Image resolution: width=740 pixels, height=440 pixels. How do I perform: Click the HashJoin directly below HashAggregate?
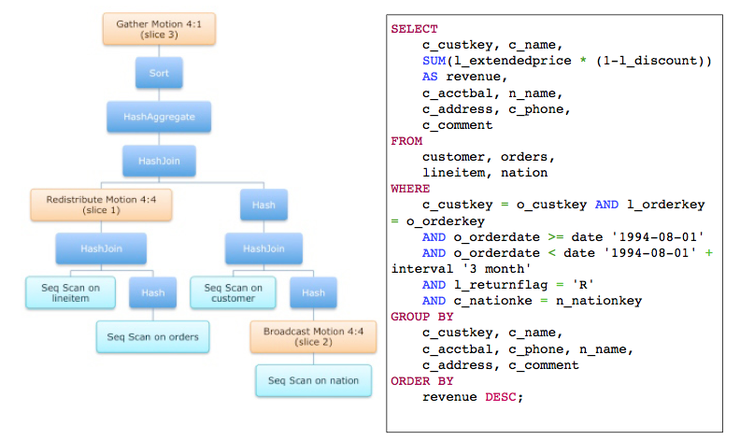159,160
